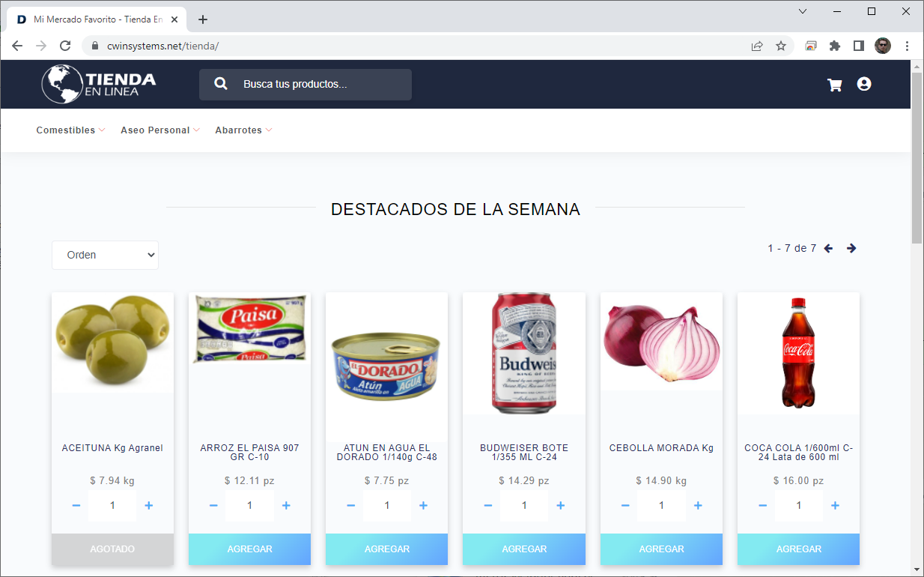Open a new browser tab
The height and width of the screenshot is (577, 924).
click(x=203, y=19)
